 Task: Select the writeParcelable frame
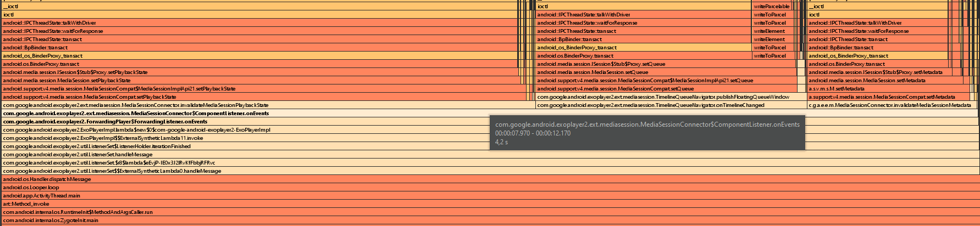pyautogui.click(x=772, y=7)
